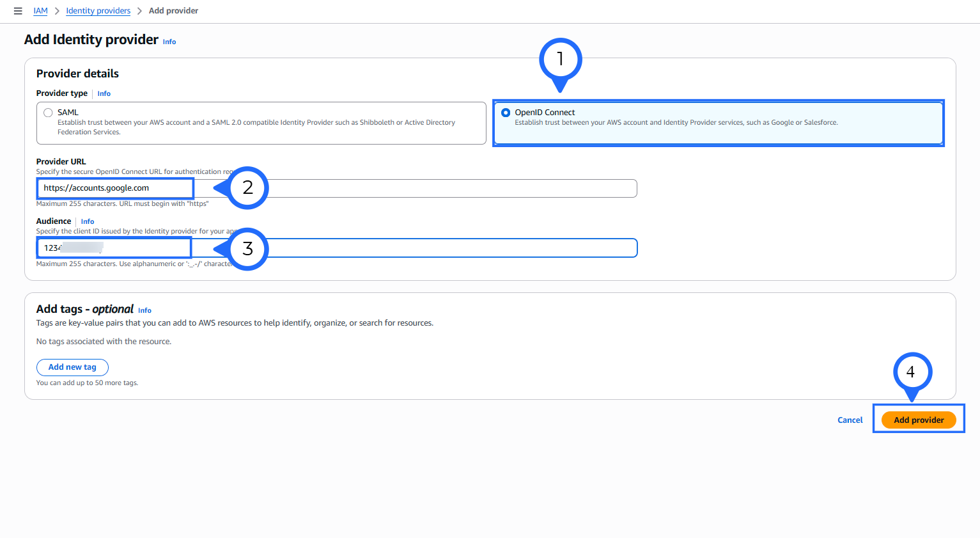980x538 pixels.
Task: Click numbered callout marker 3
Action: [x=247, y=249]
